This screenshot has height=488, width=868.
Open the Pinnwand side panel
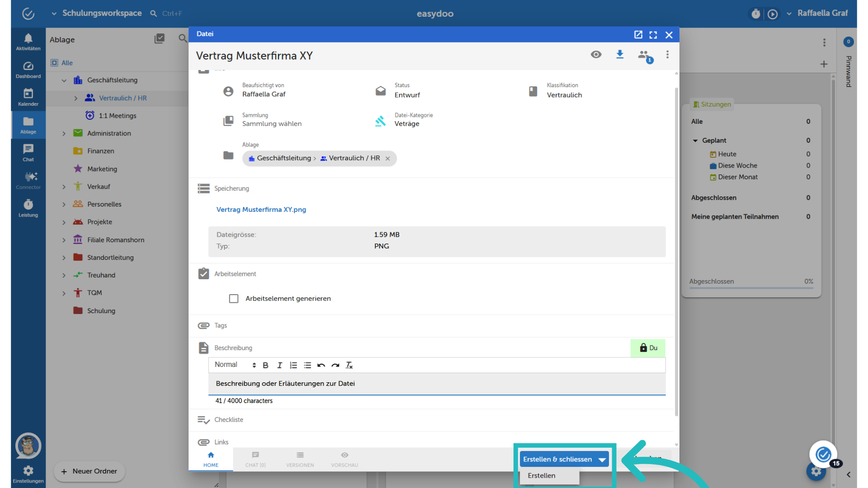849,71
